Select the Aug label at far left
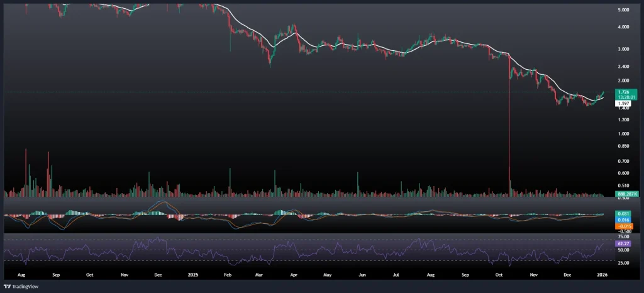 21,275
